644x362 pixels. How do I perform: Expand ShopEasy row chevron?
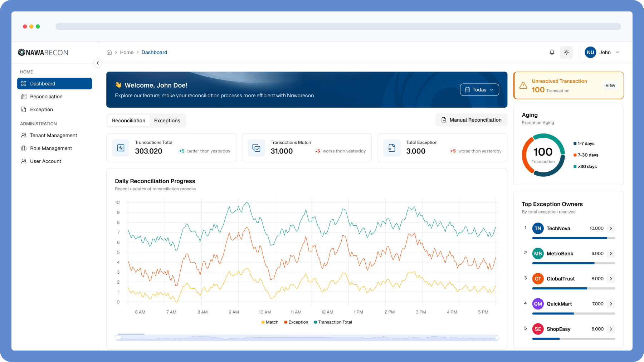click(611, 329)
